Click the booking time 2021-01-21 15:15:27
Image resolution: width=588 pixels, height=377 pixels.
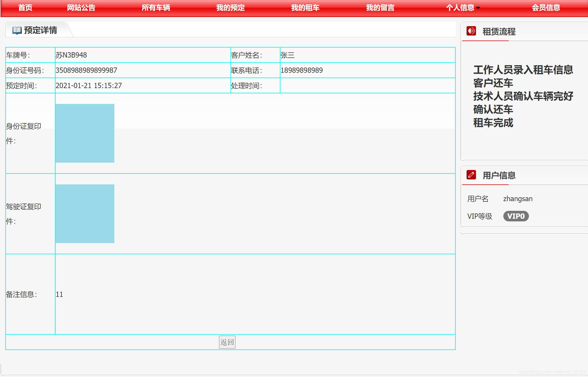(x=89, y=85)
